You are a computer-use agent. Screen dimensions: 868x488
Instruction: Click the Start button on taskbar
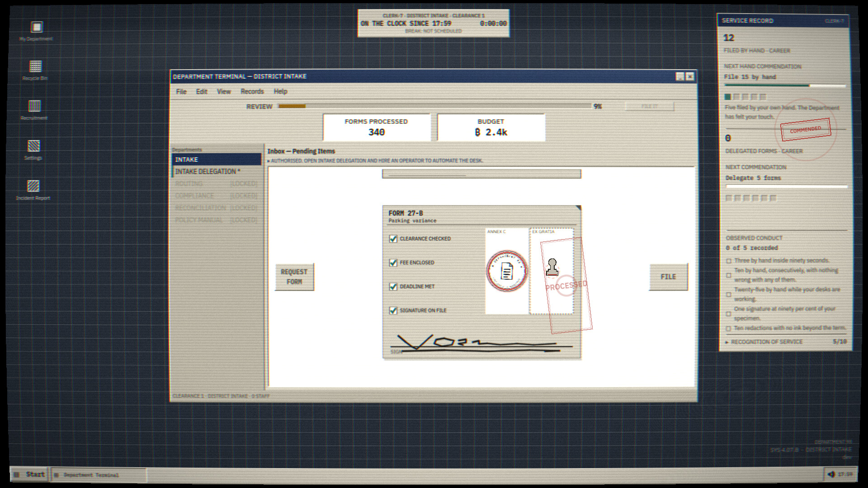point(30,474)
